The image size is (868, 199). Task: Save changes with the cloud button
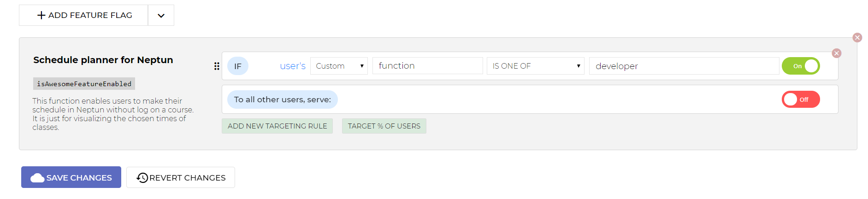tap(71, 177)
